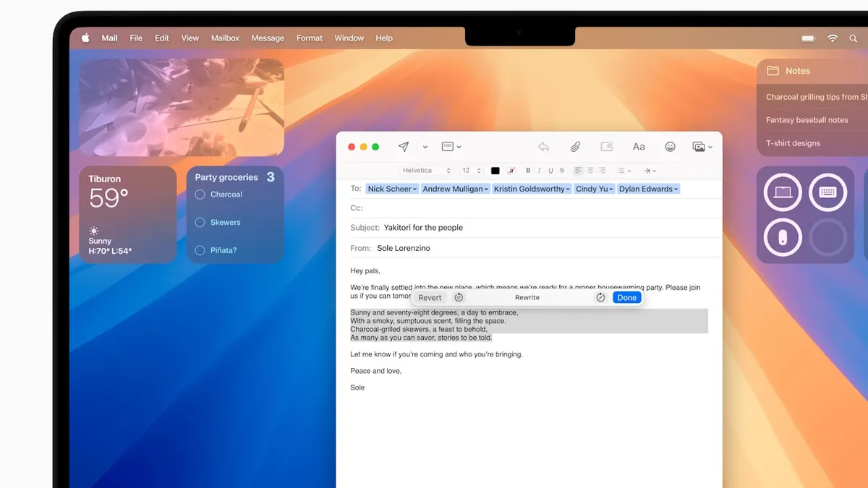Open the View menu
Screen dimensions: 868x488
click(190, 38)
